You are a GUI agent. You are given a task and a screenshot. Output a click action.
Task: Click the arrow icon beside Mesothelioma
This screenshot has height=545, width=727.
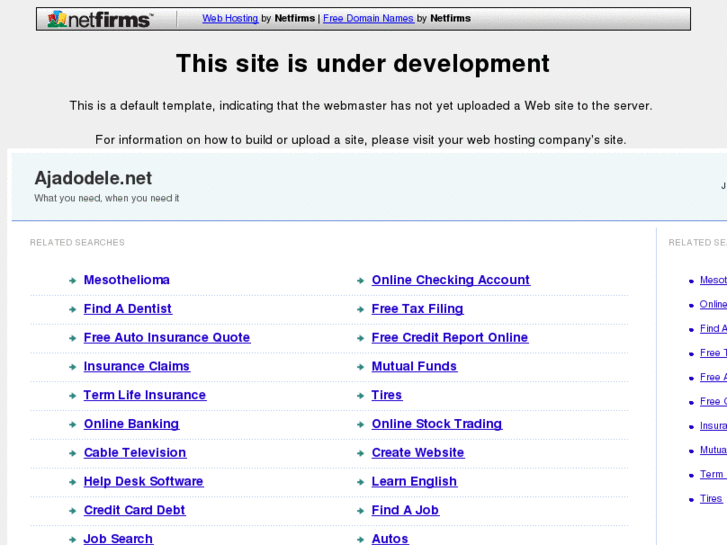pos(72,281)
